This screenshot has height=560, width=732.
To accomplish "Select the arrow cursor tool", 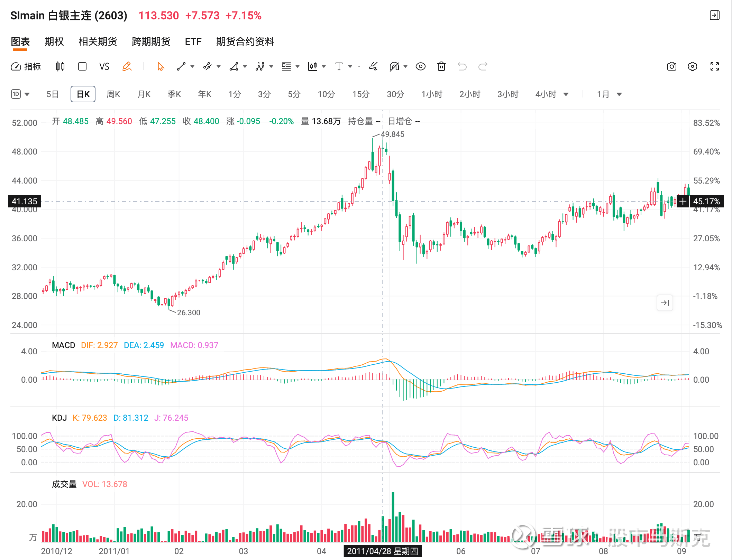I will pyautogui.click(x=161, y=66).
